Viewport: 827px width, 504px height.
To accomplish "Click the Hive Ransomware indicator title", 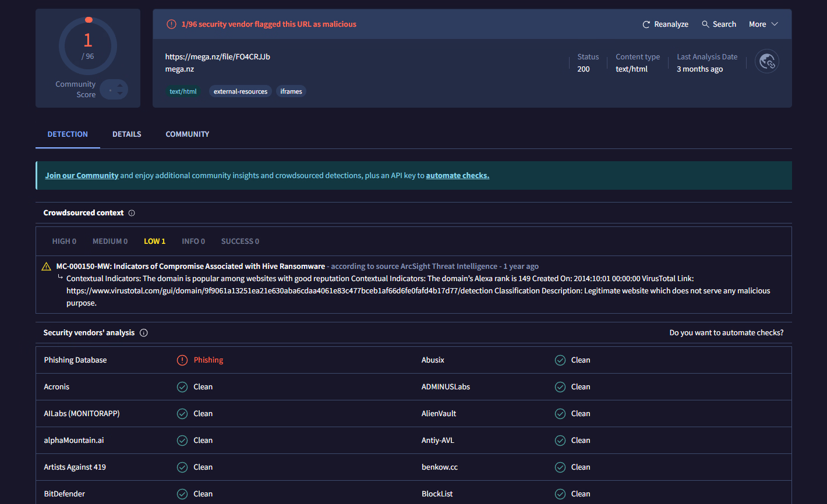I will pyautogui.click(x=190, y=267).
